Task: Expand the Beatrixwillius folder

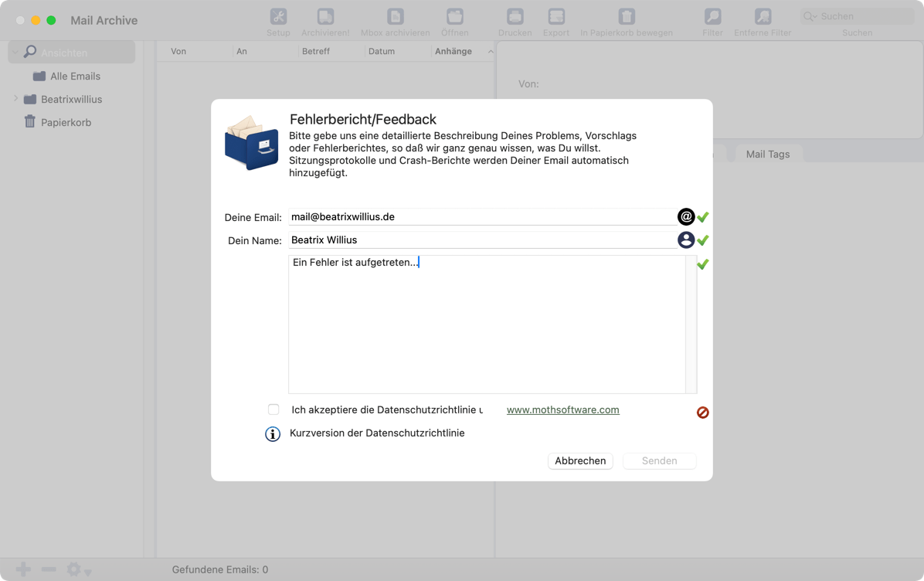Action: tap(15, 99)
